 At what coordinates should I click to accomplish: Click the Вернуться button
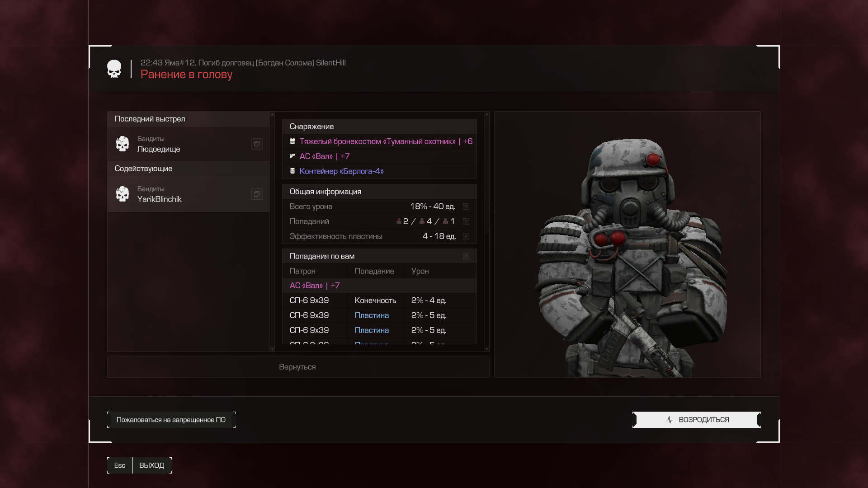298,367
